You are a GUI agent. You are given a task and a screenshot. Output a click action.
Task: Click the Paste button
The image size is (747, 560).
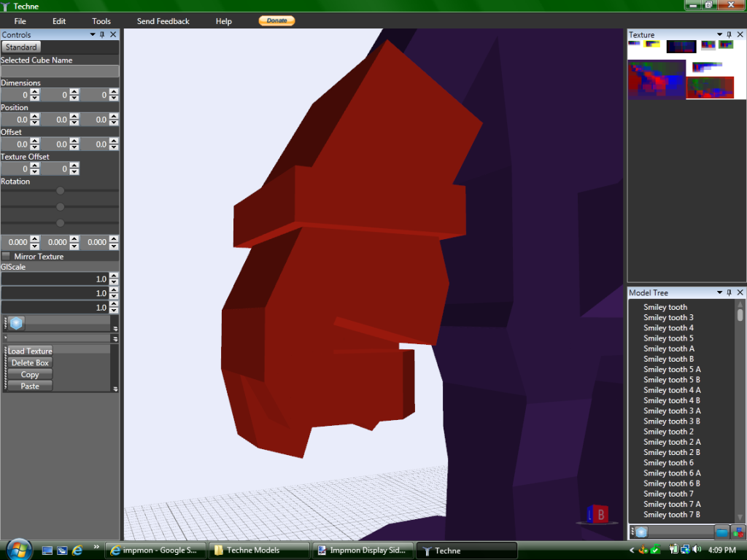[30, 386]
